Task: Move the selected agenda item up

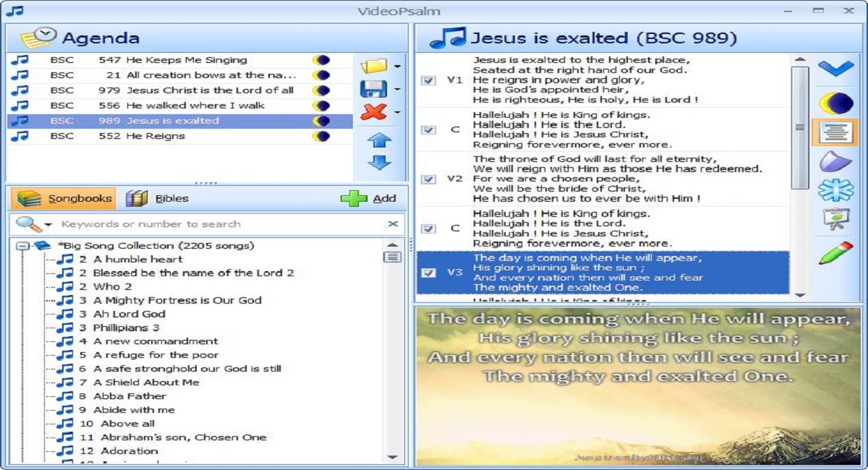Action: (x=380, y=140)
